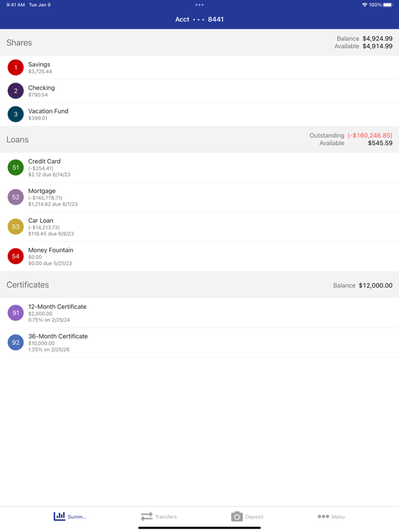The image size is (399, 532).
Task: Select the Loans section header
Action: point(199,140)
